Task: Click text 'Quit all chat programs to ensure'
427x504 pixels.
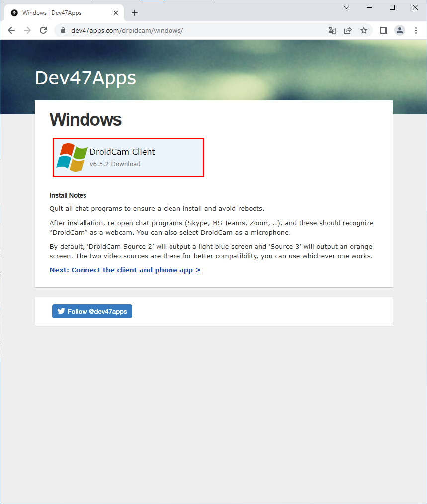Action: (x=103, y=209)
